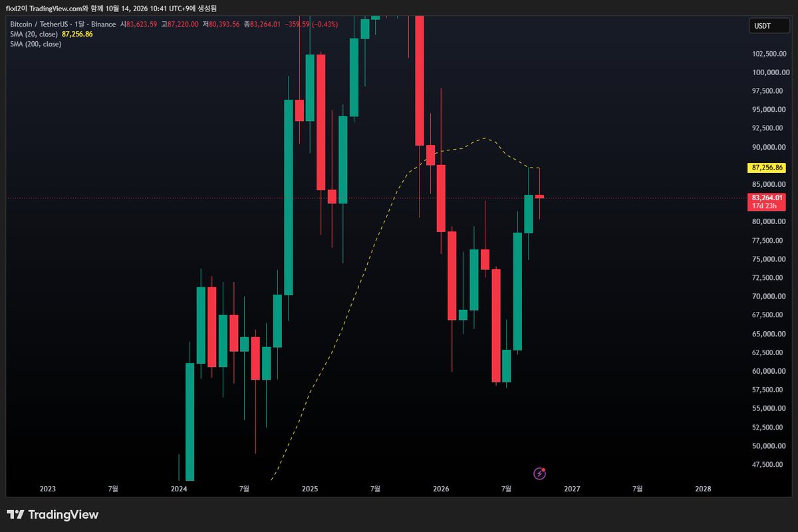Screen dimensions: 798x532
Task: Click the 2027 time axis label
Action: [572, 488]
